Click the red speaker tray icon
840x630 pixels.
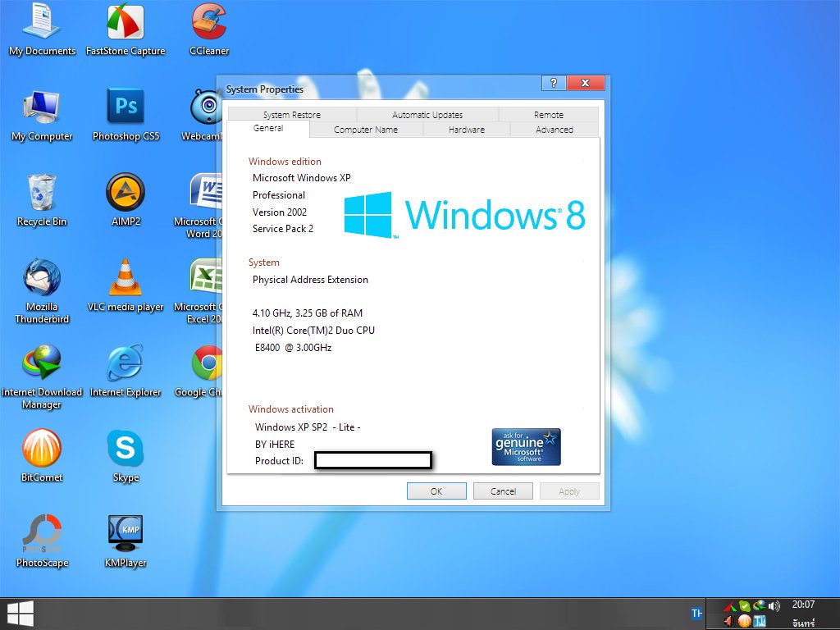729,621
